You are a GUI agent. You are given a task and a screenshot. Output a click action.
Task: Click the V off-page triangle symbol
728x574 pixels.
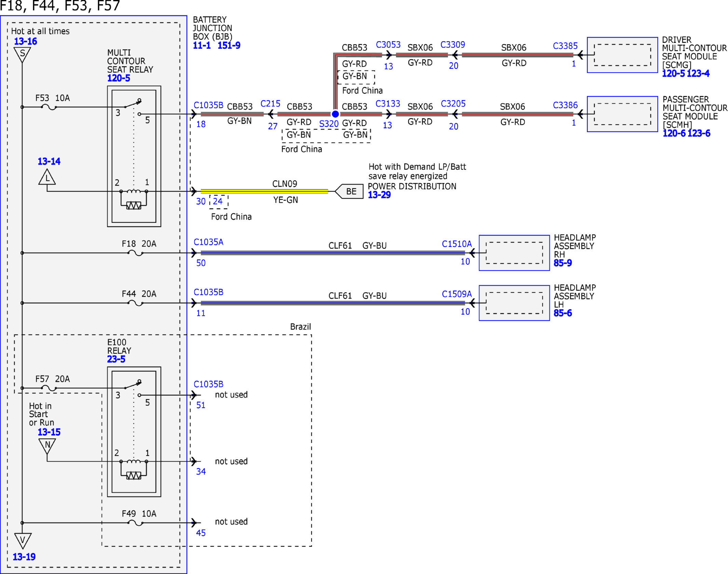[x=23, y=540]
